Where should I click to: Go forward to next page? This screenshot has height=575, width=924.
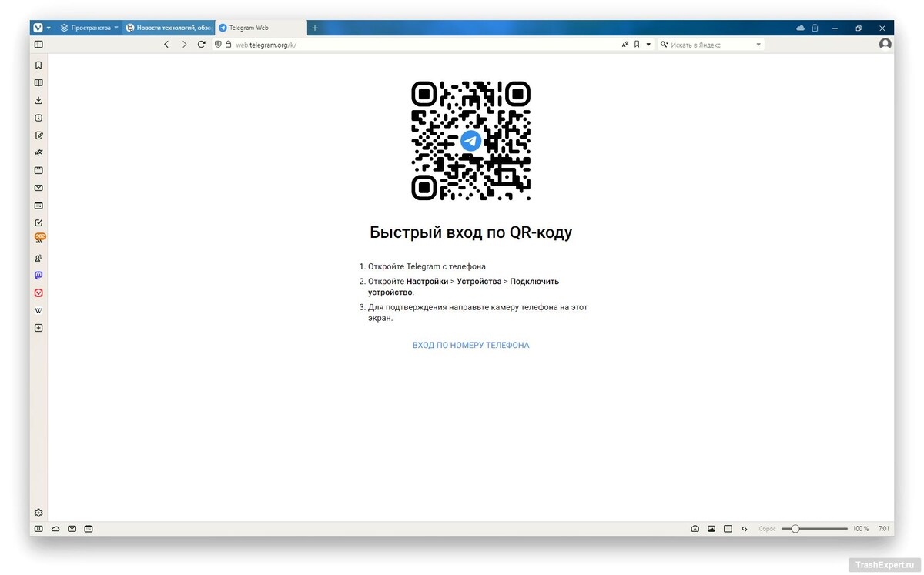tap(184, 45)
